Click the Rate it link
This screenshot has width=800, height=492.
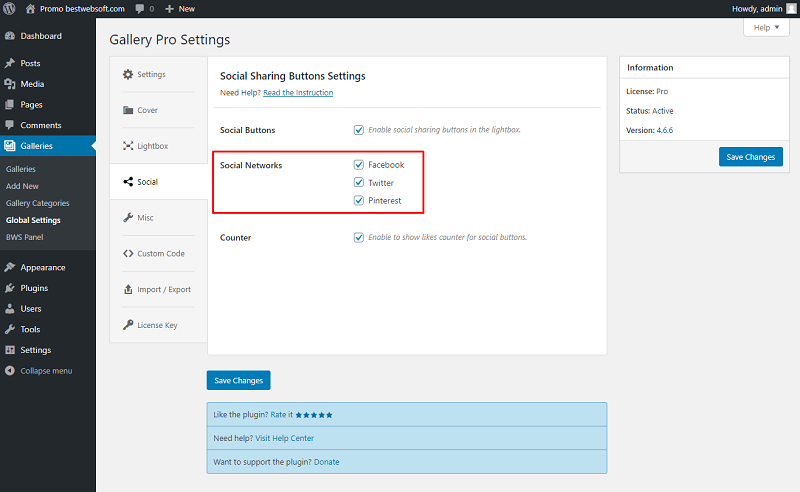282,414
